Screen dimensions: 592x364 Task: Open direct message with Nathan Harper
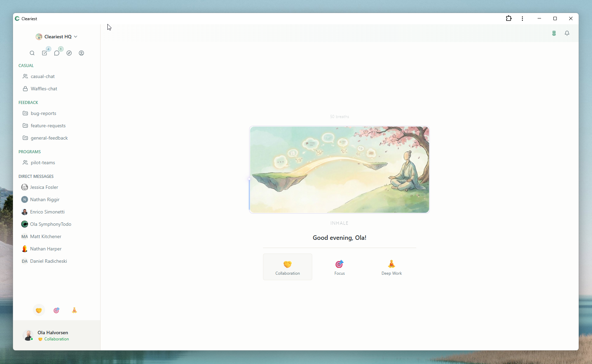(x=56, y=249)
